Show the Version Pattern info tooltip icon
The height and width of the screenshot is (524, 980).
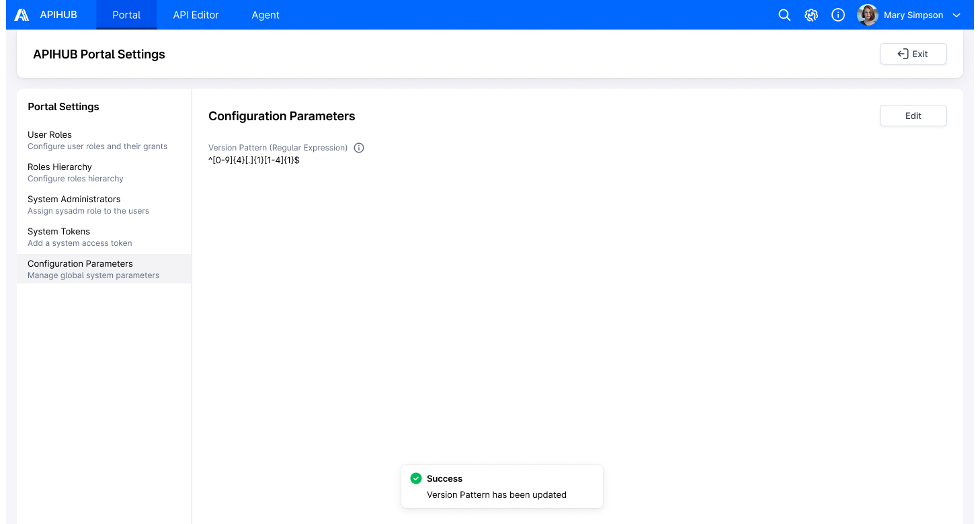359,148
